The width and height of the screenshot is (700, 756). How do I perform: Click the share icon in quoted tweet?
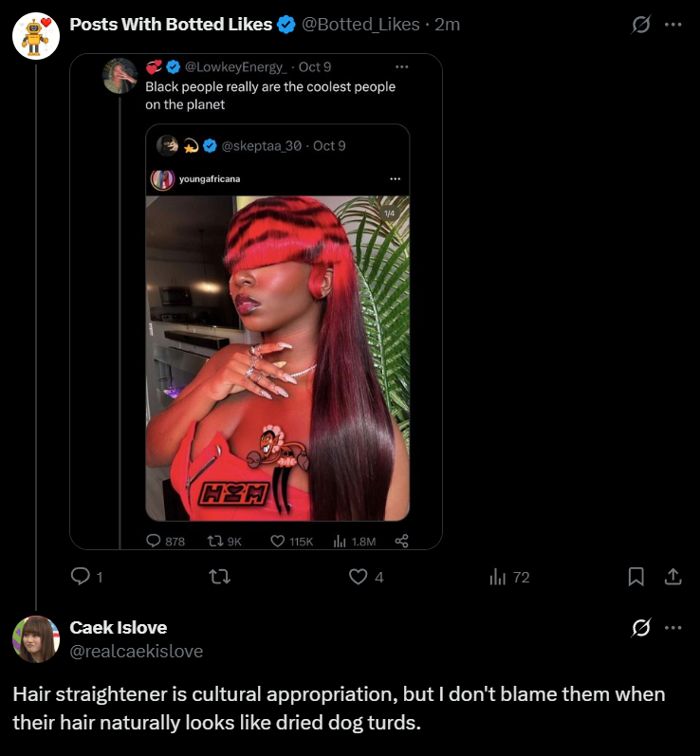click(x=401, y=541)
